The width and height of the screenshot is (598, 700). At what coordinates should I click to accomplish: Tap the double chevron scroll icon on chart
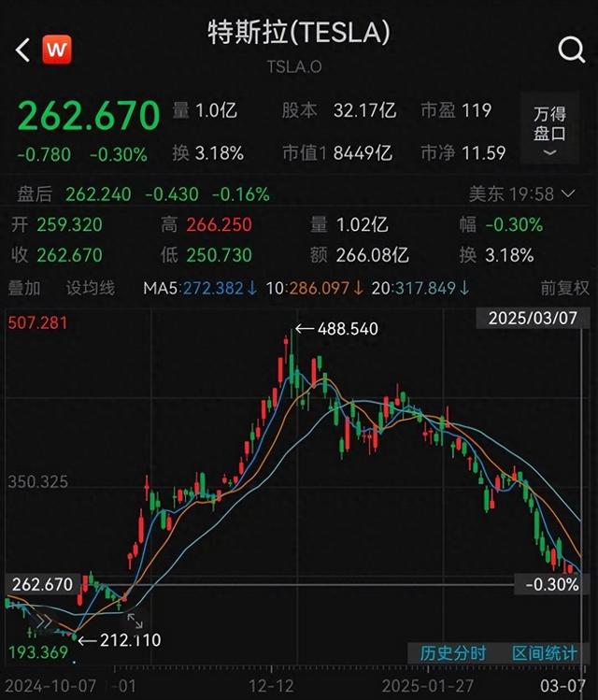[x=44, y=621]
